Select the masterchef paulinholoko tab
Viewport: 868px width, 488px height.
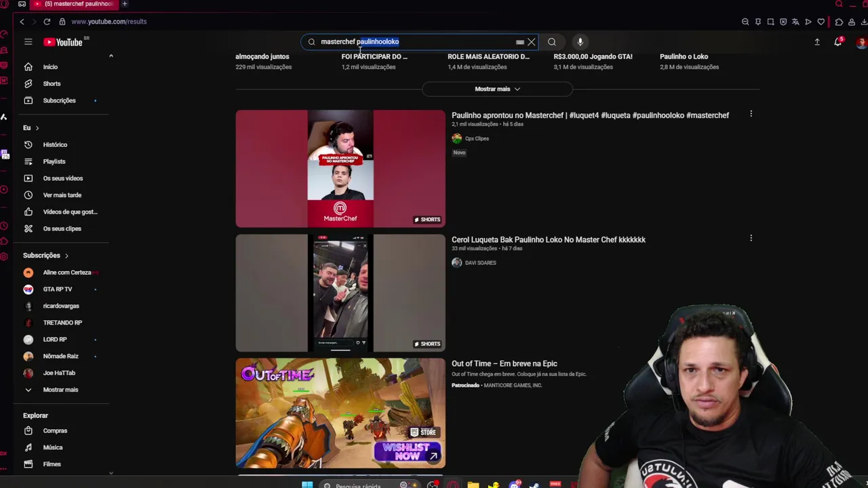73,4
